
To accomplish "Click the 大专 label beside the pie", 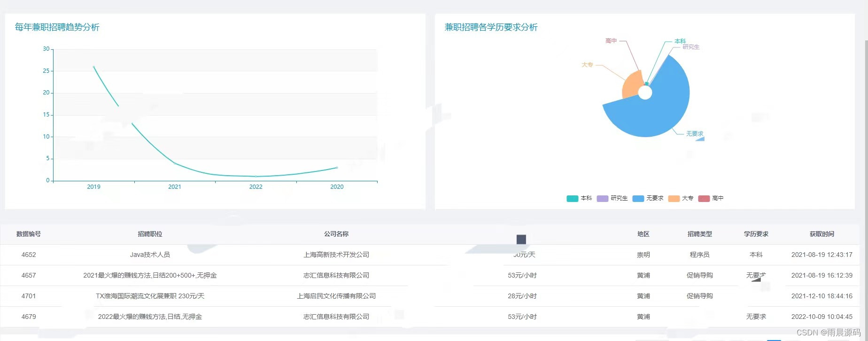I will (587, 65).
